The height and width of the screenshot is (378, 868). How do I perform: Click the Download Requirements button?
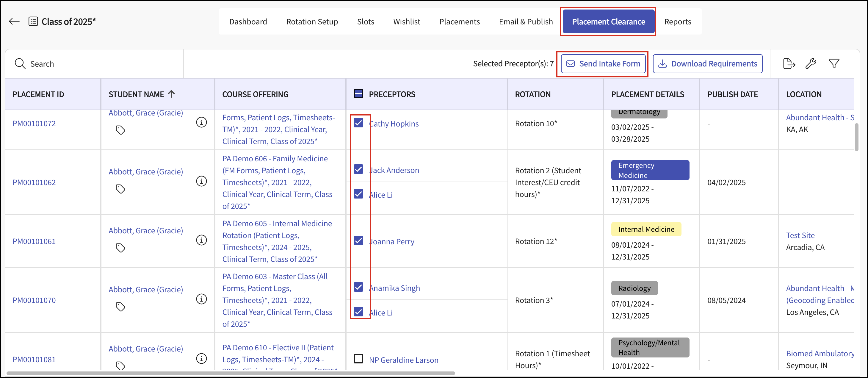(708, 64)
